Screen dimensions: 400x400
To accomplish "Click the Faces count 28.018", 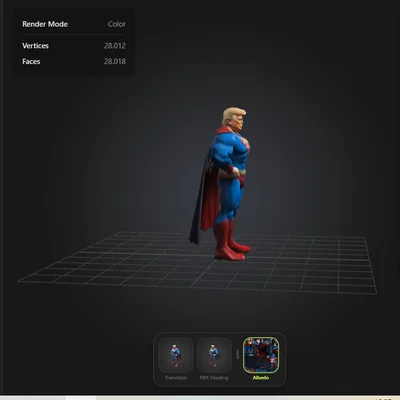I will pyautogui.click(x=115, y=61).
